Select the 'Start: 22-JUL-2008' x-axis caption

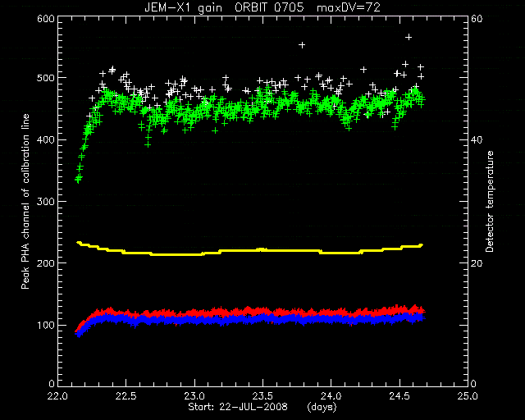[x=238, y=407]
